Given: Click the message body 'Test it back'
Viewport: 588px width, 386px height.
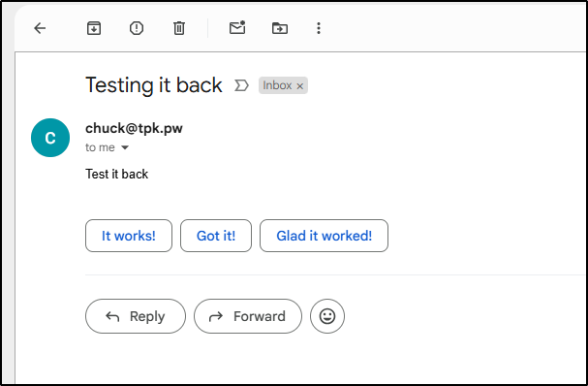Looking at the screenshot, I should 116,174.
